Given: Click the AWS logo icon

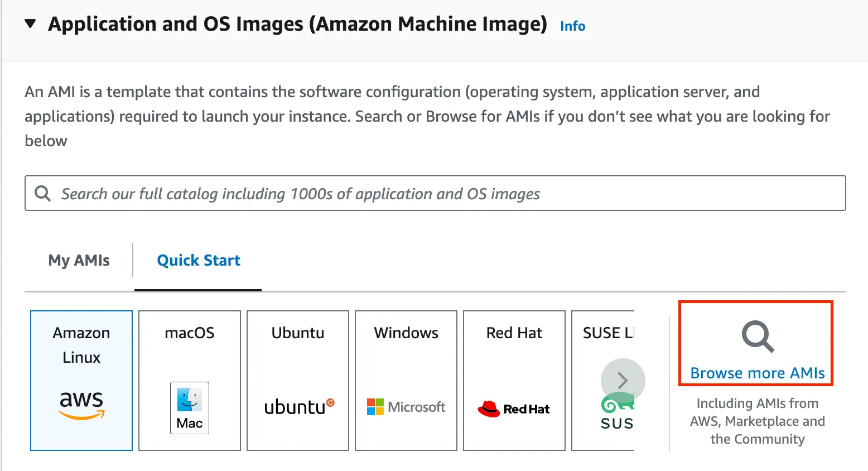Looking at the screenshot, I should tap(81, 405).
